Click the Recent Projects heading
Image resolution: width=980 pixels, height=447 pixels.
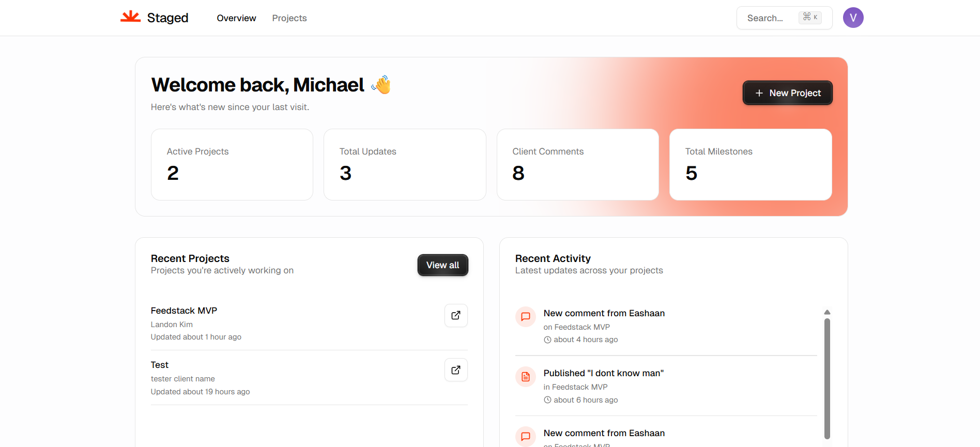tap(190, 258)
